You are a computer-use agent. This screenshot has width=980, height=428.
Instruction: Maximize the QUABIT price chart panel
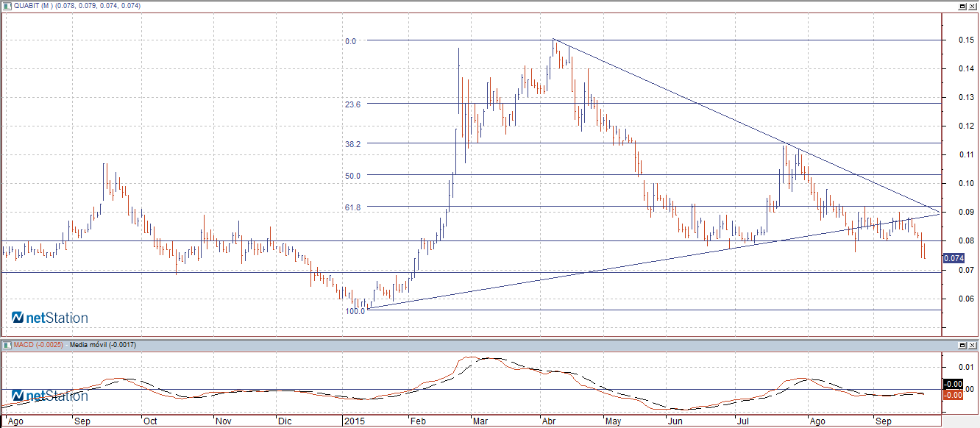[x=961, y=6]
